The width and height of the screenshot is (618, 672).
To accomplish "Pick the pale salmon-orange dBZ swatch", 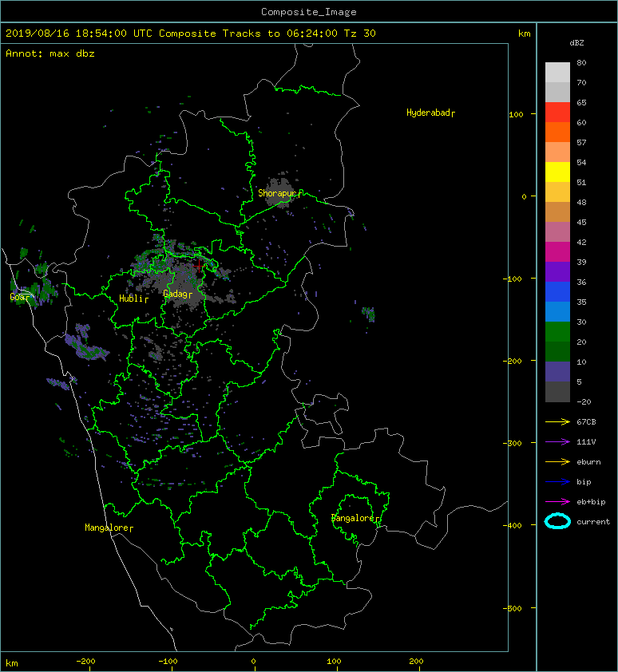I will tap(557, 152).
